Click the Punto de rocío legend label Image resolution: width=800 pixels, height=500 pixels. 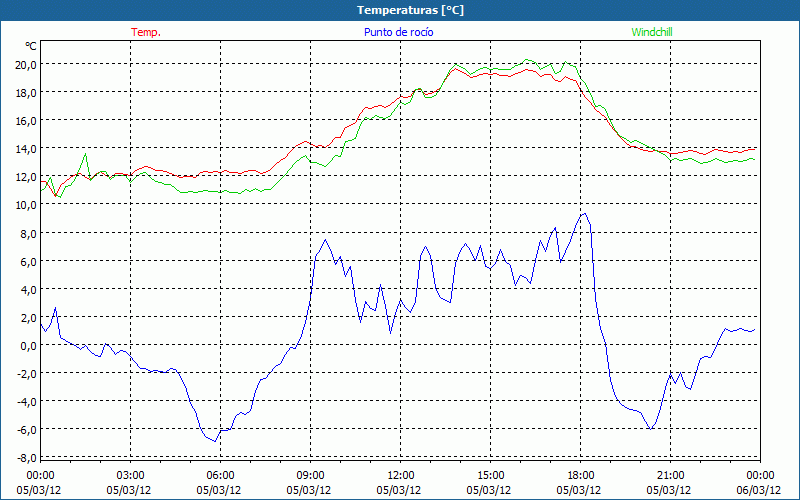[x=398, y=32]
